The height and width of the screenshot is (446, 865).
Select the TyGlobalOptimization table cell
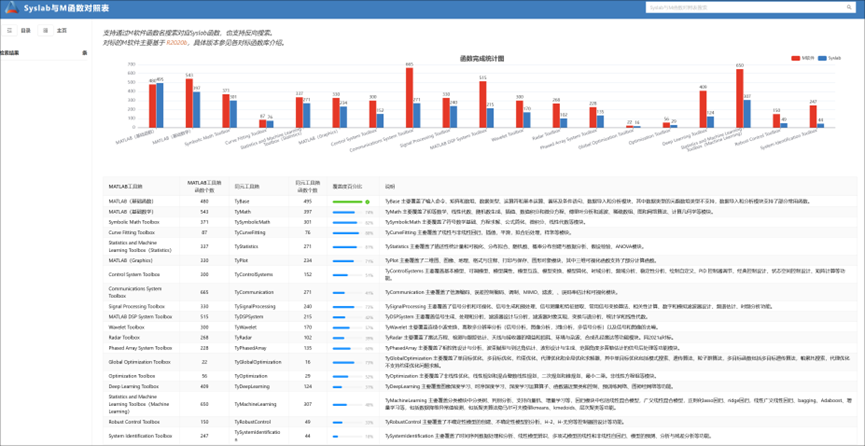[258, 362]
